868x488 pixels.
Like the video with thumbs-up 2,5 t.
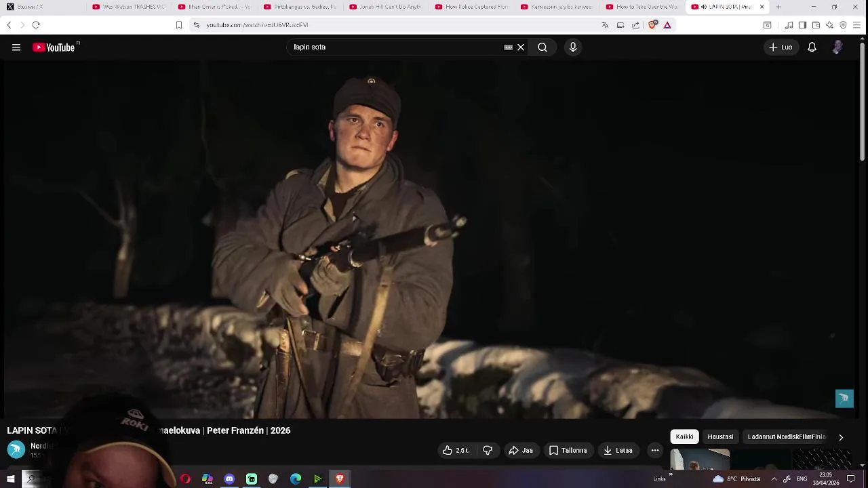pos(456,450)
